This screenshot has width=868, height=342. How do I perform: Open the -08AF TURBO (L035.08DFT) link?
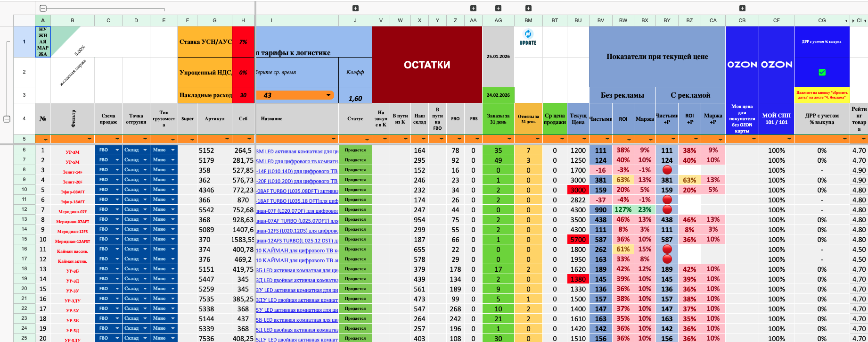[297, 191]
